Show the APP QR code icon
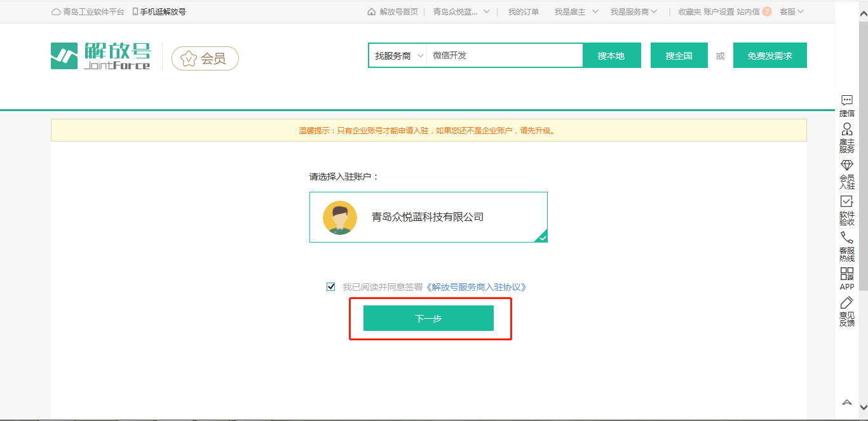Viewport: 868px width, 421px height. pyautogui.click(x=846, y=274)
